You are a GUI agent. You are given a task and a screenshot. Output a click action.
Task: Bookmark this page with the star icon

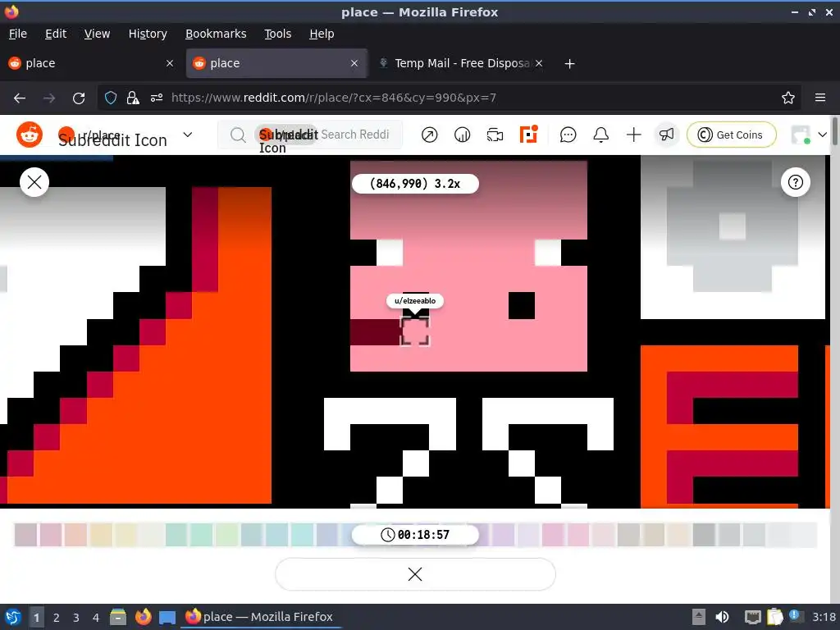click(788, 98)
